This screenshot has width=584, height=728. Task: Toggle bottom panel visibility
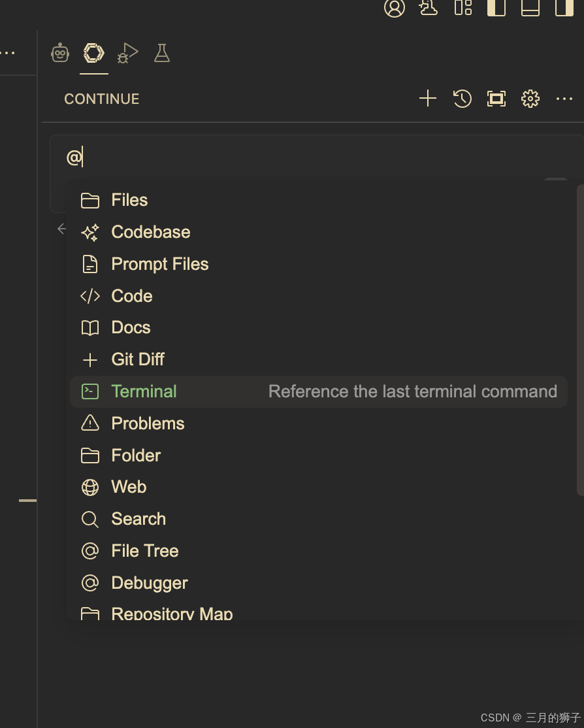(530, 8)
